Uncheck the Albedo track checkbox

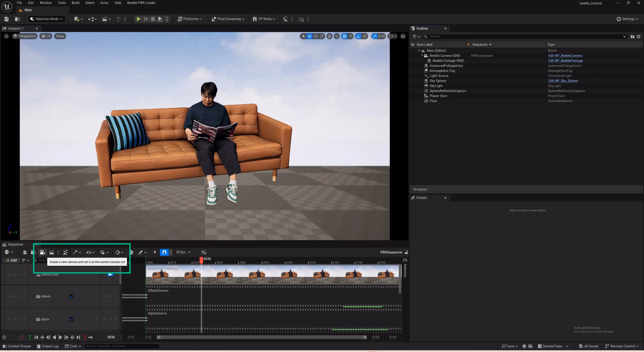[x=72, y=296]
